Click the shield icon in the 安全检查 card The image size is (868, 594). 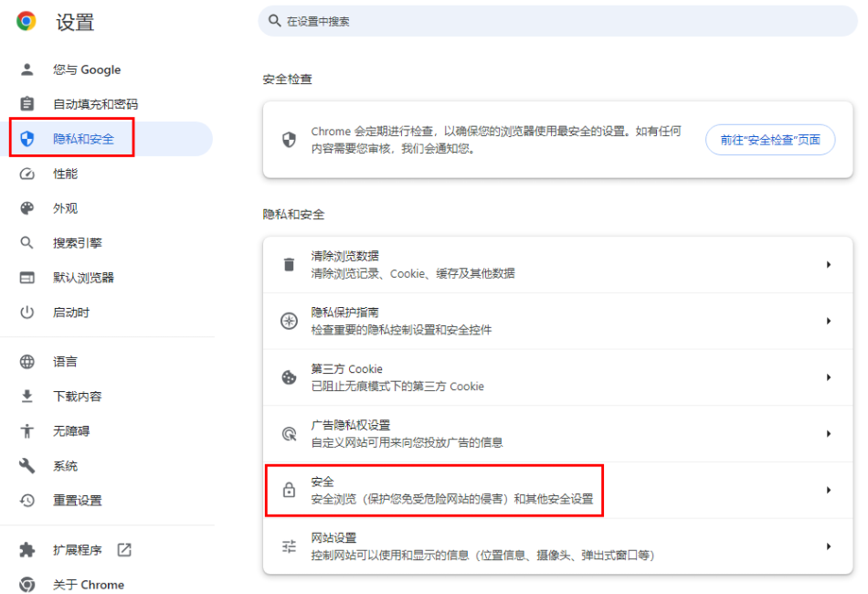pos(289,140)
